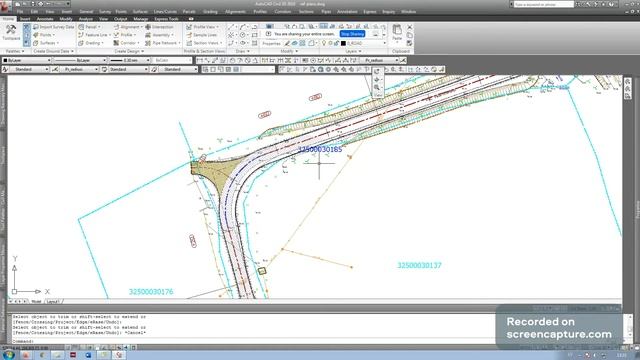
Task: Open the Toolspace palette
Action: click(x=11, y=32)
